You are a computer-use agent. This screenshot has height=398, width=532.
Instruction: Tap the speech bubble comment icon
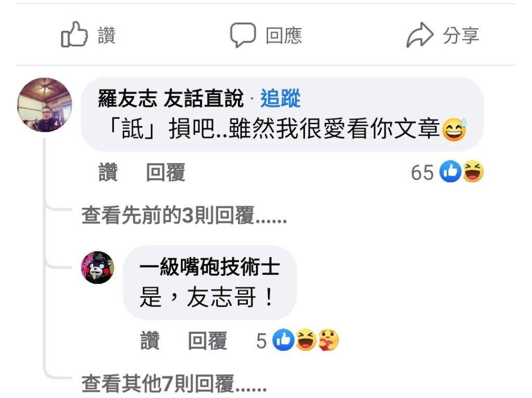click(243, 35)
